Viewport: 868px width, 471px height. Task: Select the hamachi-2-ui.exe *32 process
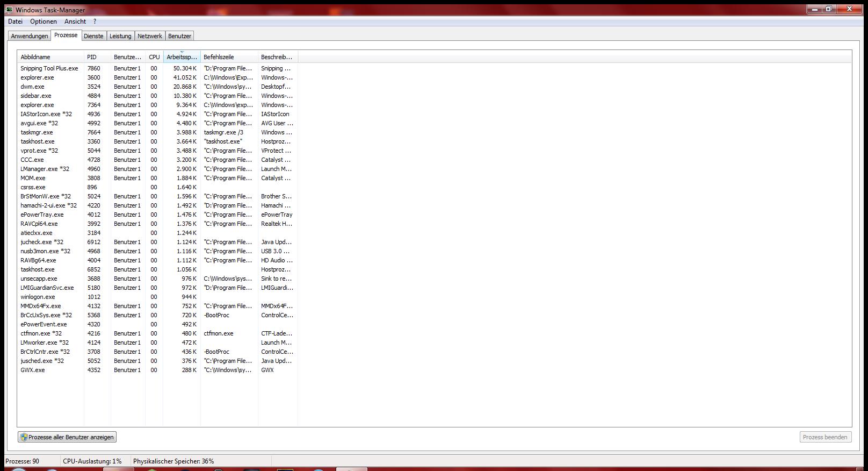tap(157, 205)
